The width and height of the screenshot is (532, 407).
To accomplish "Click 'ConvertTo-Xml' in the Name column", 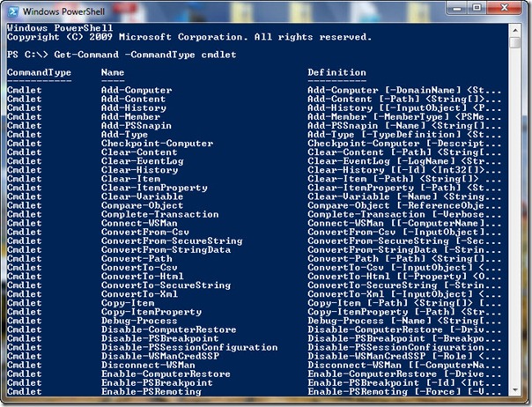I will point(139,294).
